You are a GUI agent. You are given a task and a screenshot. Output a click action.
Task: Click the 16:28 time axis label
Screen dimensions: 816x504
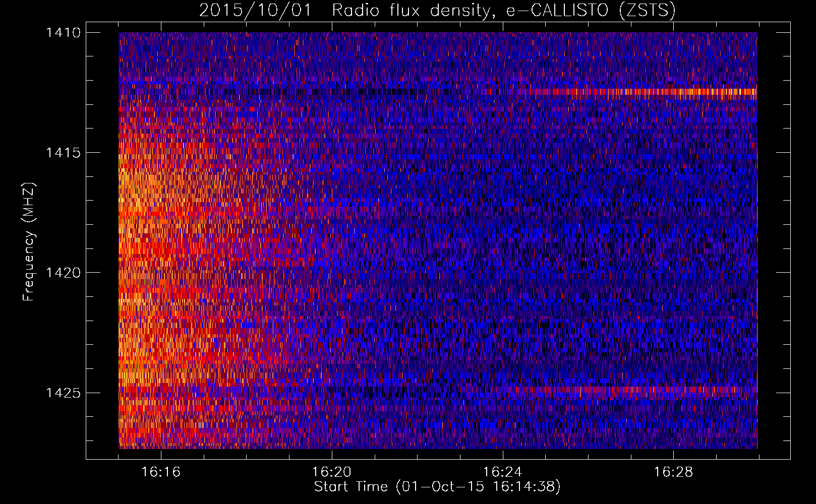click(x=674, y=472)
